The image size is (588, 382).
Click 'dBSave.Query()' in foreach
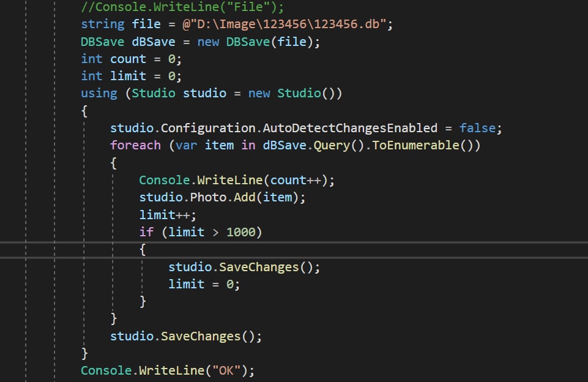[x=313, y=145]
